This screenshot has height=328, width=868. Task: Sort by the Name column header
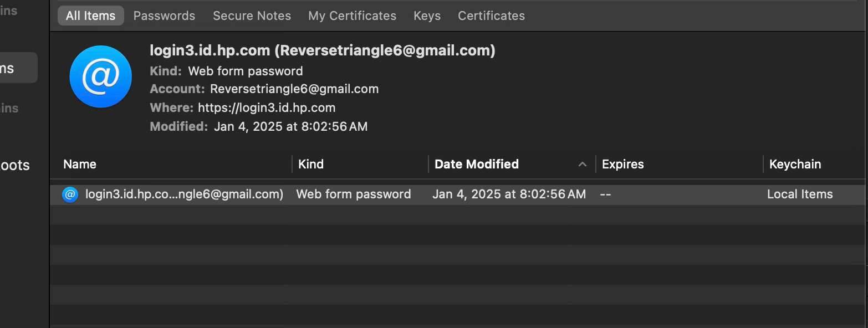80,164
